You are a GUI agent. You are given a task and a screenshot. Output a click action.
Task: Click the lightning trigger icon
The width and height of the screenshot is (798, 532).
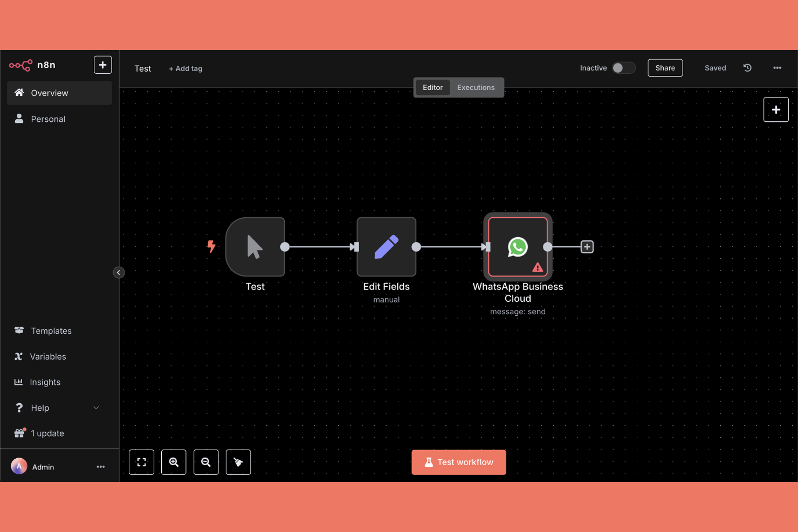coord(211,246)
